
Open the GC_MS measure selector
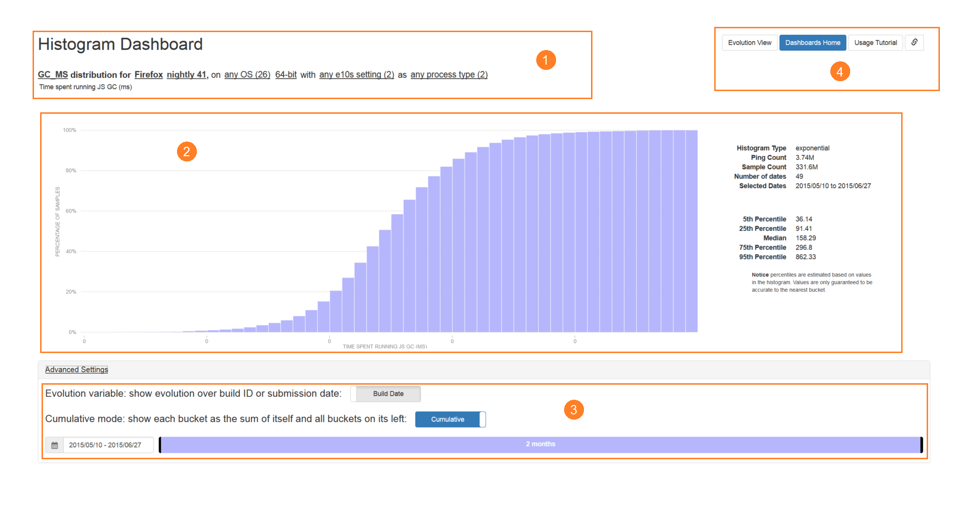pyautogui.click(x=53, y=75)
